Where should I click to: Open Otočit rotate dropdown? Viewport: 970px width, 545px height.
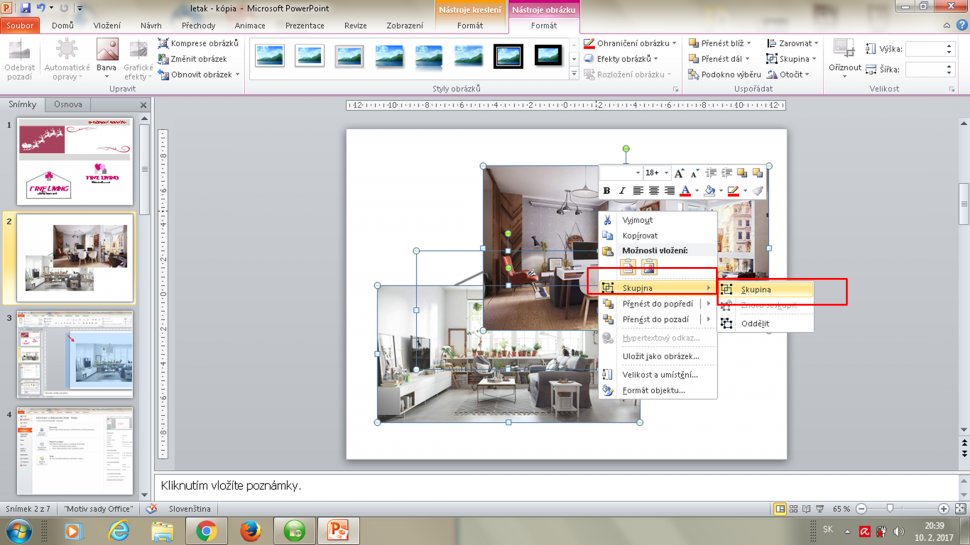[788, 74]
